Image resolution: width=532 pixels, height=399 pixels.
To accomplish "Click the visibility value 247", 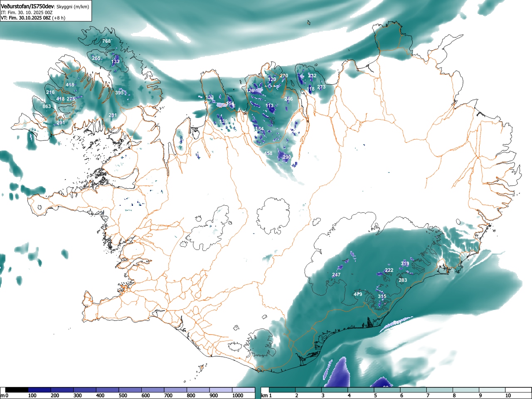I will pos(336,275).
